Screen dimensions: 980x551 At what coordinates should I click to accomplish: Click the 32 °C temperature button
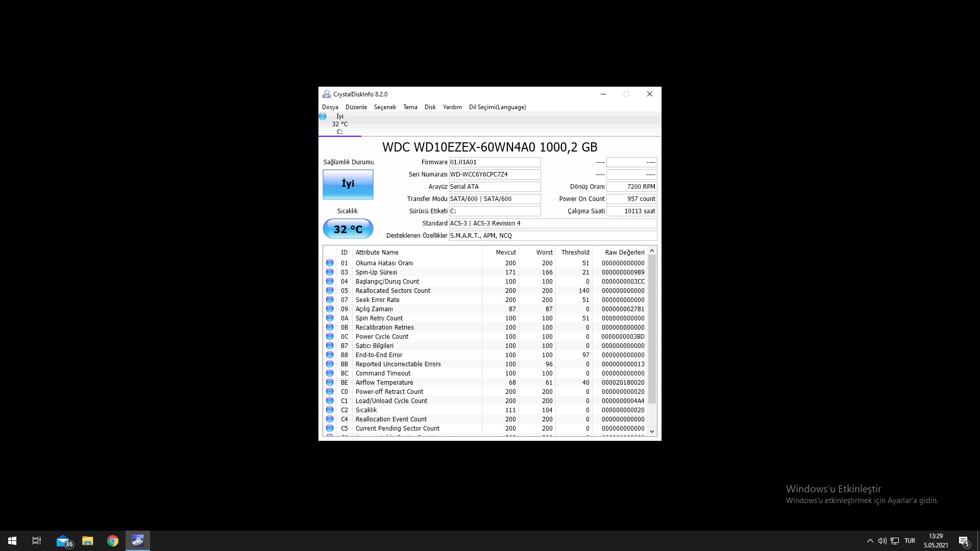coord(348,229)
